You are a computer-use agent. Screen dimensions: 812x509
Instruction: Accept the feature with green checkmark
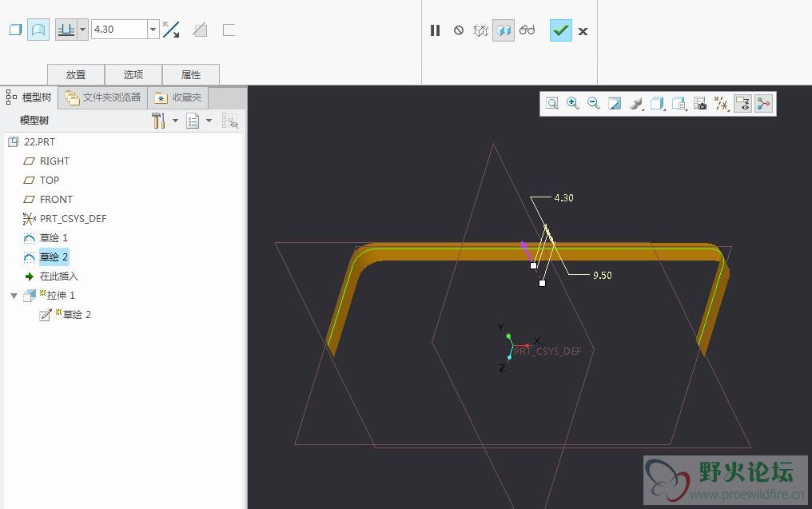click(561, 30)
